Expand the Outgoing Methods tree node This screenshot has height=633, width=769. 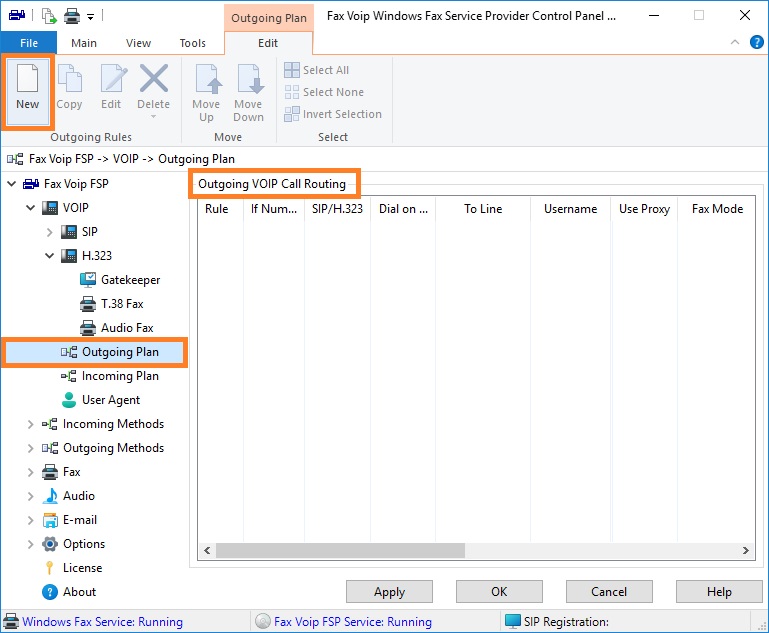[30, 448]
